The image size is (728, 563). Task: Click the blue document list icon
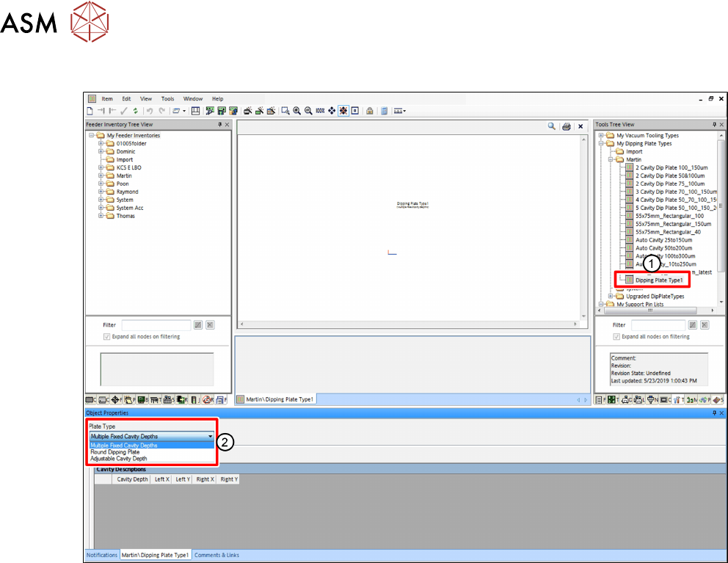[384, 111]
